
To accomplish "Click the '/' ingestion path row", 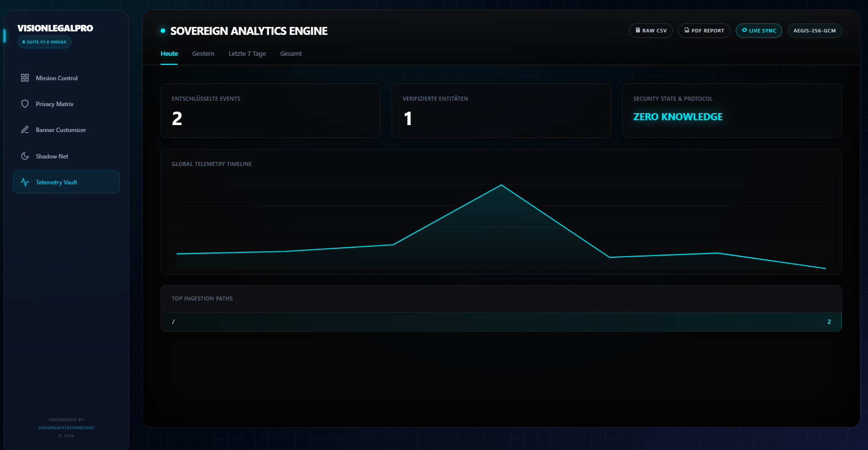I will [501, 322].
